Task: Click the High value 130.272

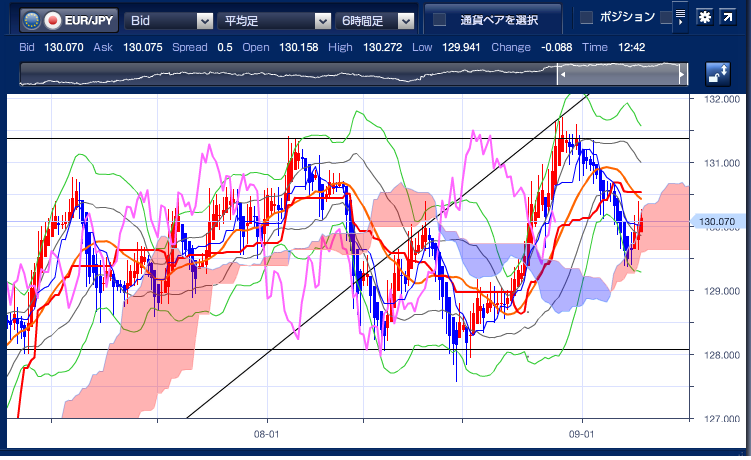Action: tap(382, 47)
